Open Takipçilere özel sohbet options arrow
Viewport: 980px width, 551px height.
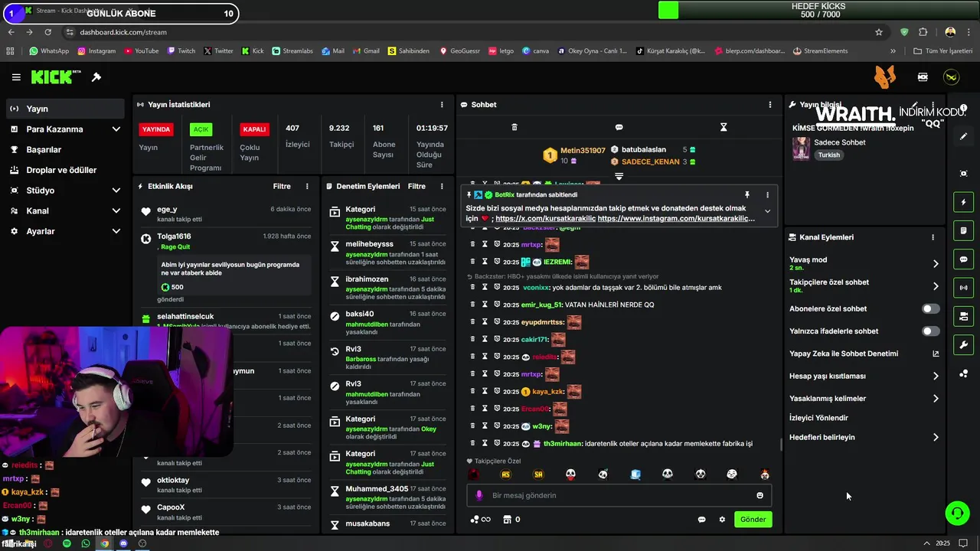click(x=935, y=286)
